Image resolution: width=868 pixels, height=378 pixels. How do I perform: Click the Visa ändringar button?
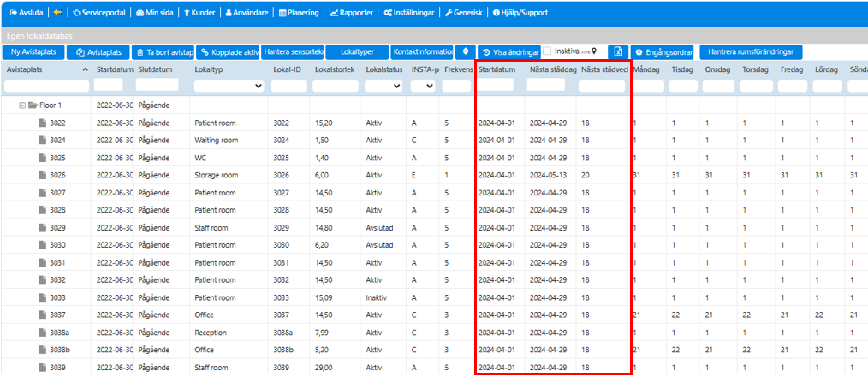508,52
